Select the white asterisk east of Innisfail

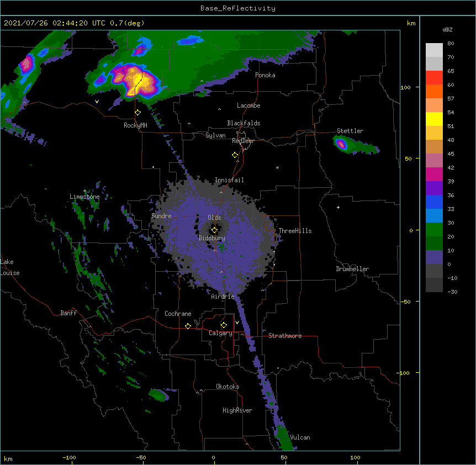pos(277,167)
